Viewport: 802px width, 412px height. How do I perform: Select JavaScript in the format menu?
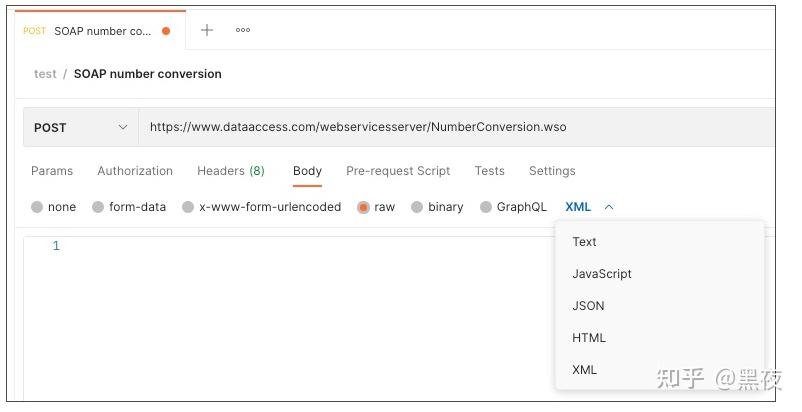(x=602, y=274)
